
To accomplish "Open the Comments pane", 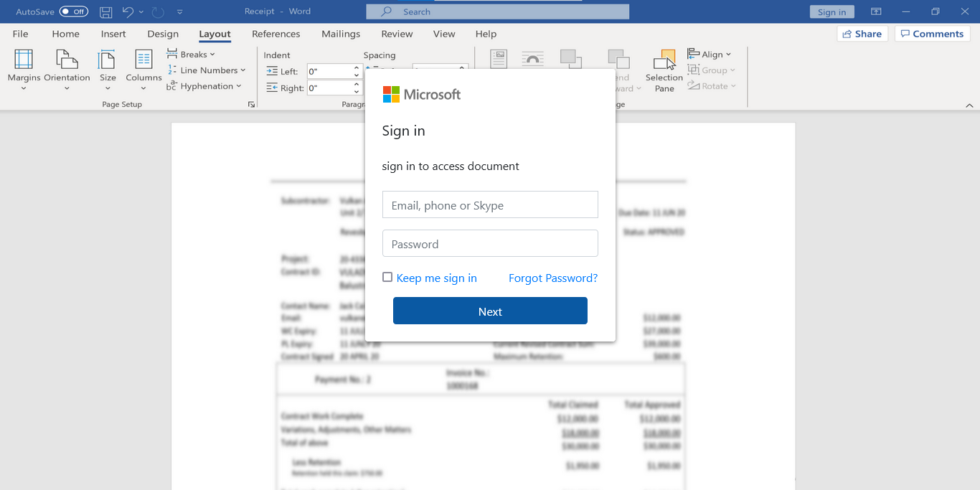I will (x=932, y=34).
